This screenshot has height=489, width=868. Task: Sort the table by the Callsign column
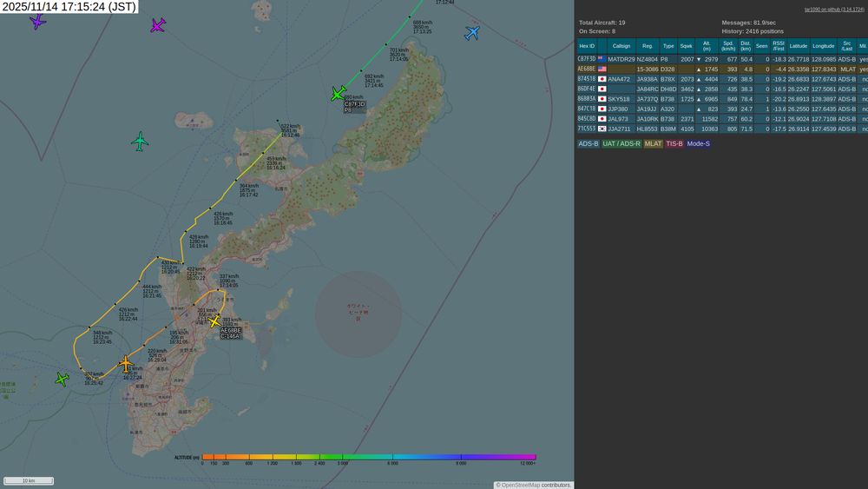coord(621,46)
